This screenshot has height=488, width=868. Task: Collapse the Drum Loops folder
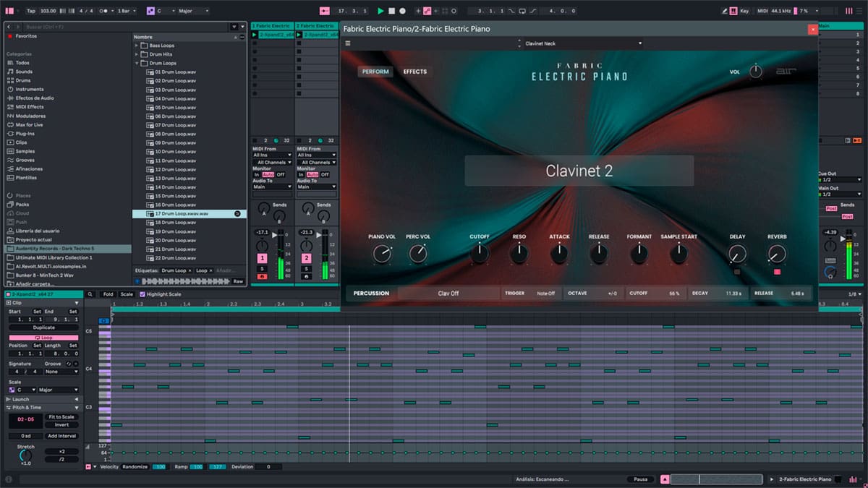pos(136,63)
